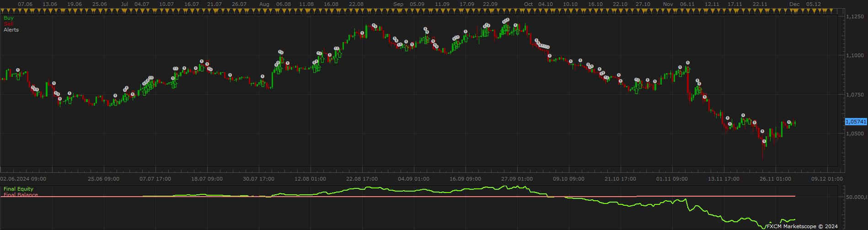
Task: Click the 22.08 date label on top axis
Action: (356, 4)
